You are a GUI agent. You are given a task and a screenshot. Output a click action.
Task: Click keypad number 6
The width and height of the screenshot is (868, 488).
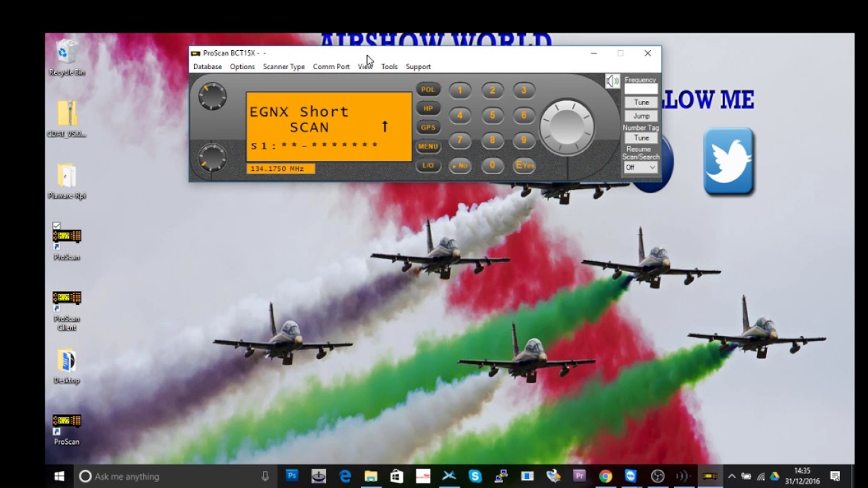click(x=524, y=115)
